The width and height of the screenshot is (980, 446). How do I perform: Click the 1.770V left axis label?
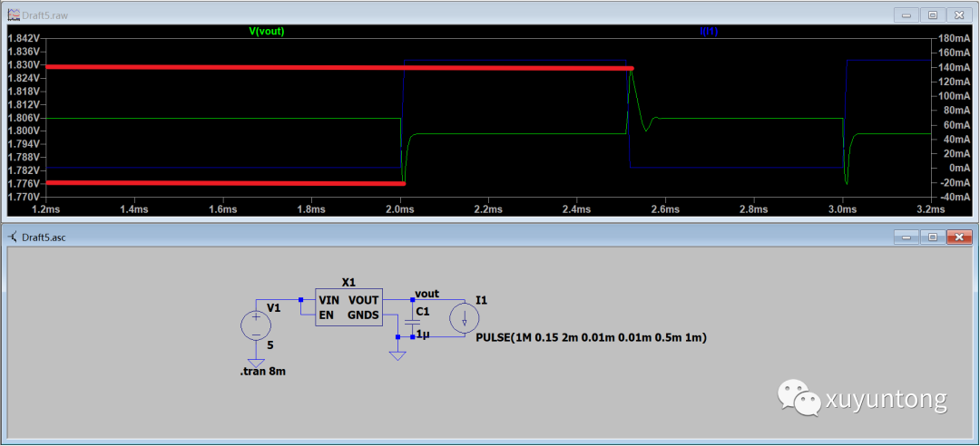tap(23, 197)
